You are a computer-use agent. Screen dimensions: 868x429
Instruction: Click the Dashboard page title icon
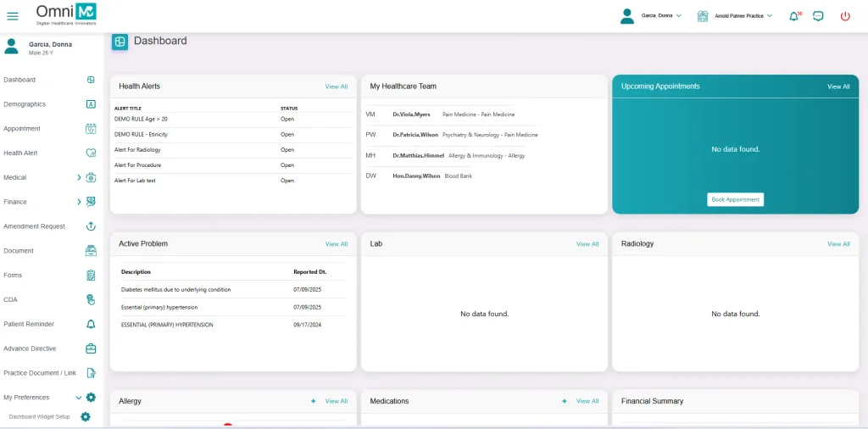pyautogui.click(x=120, y=42)
